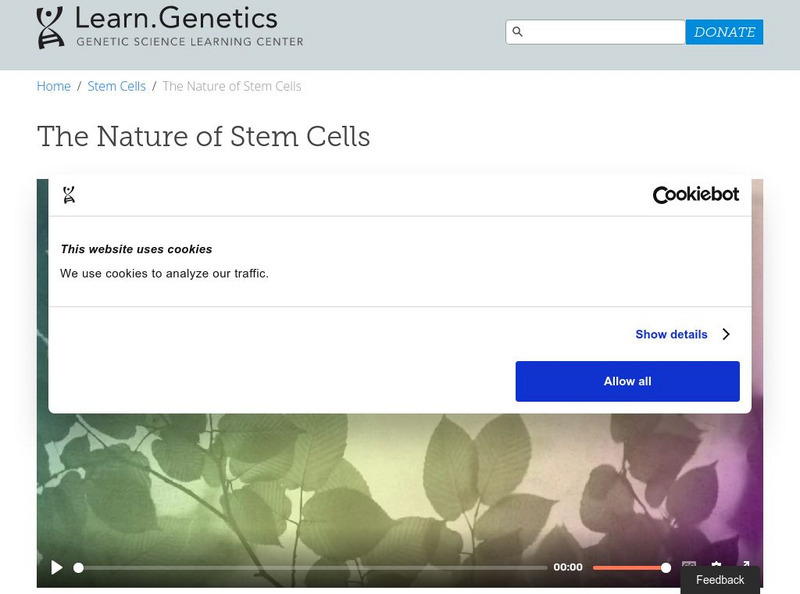Viewport: 800px width, 594px height.
Task: Expand cookie details with the chevron arrow
Action: click(x=726, y=334)
